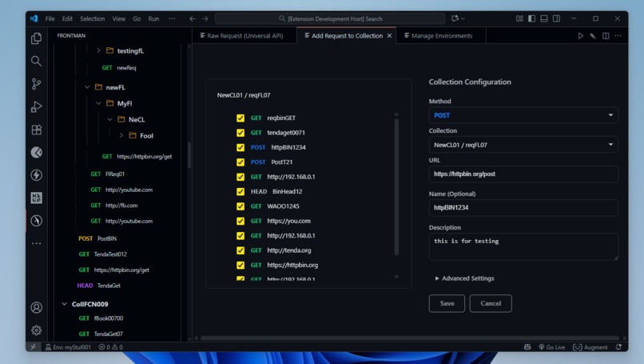Click the editor horizontal scrollbar
Image resolution: width=644 pixels, height=364 pixels.
coord(409,338)
